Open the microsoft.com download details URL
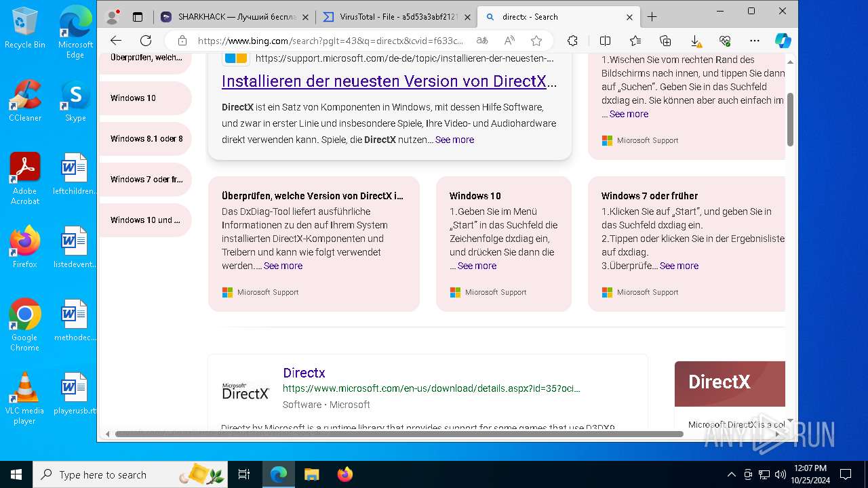The image size is (868, 488). pyautogui.click(x=431, y=388)
